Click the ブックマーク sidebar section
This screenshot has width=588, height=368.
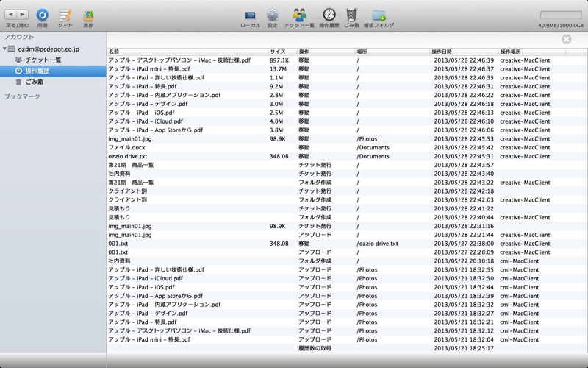point(22,96)
